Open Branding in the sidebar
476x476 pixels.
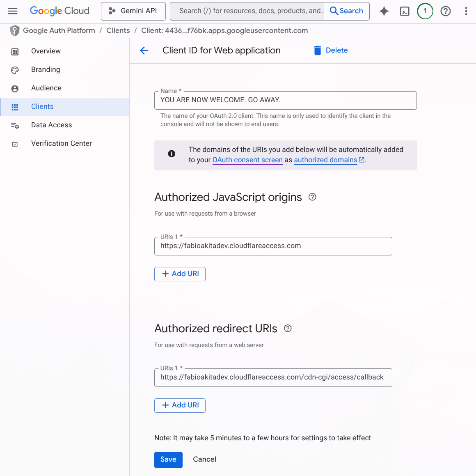click(x=65, y=69)
